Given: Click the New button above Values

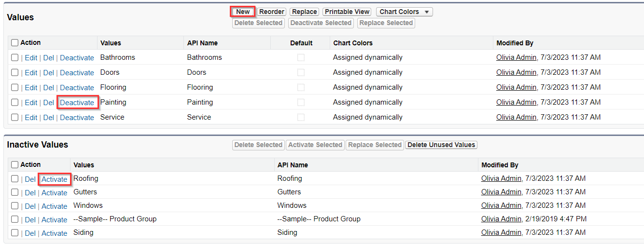Looking at the screenshot, I should (243, 12).
